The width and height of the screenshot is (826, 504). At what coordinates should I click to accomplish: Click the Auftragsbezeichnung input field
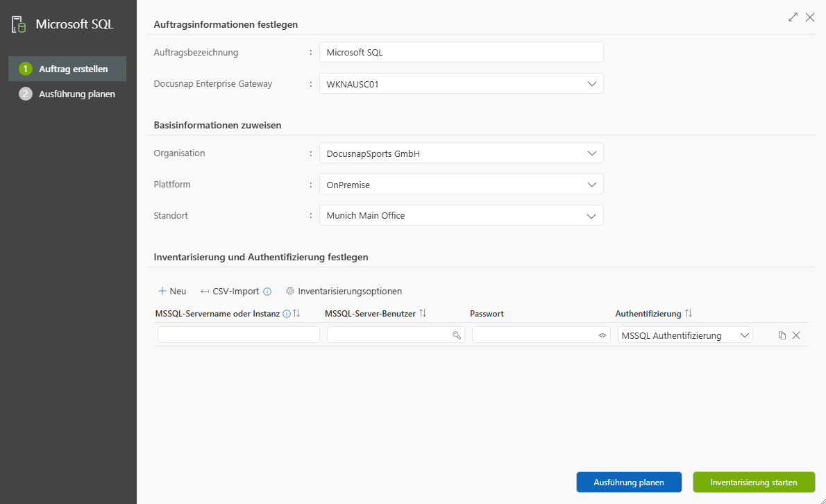[x=462, y=52]
